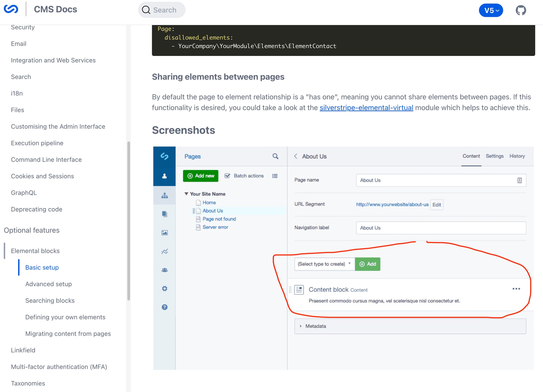Click the help question mark icon

[165, 307]
